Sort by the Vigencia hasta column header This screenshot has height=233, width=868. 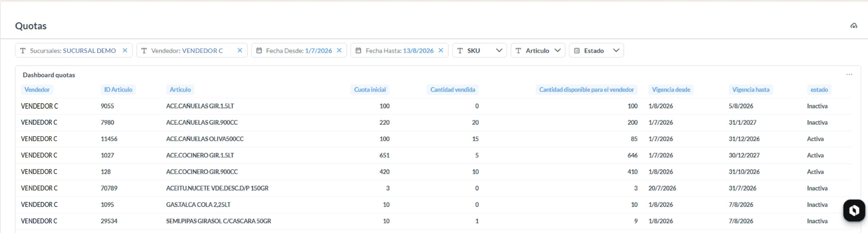pos(751,90)
